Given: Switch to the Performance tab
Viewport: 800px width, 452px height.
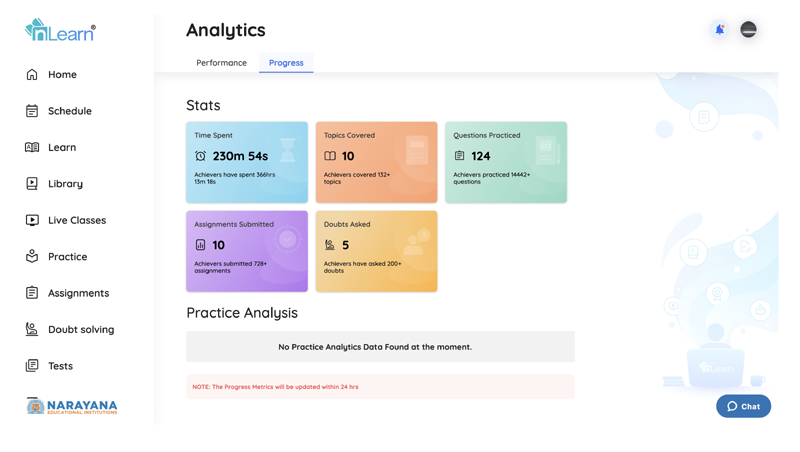Looking at the screenshot, I should tap(221, 63).
